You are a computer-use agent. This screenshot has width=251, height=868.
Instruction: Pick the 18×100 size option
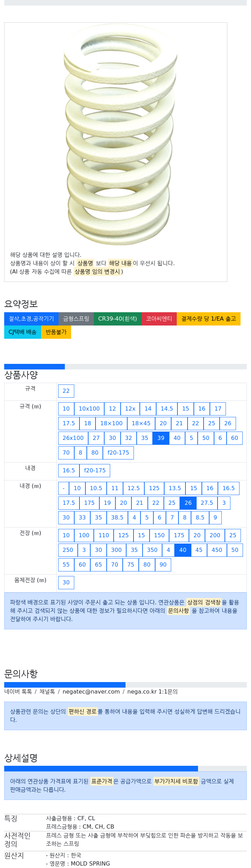[x=112, y=424]
